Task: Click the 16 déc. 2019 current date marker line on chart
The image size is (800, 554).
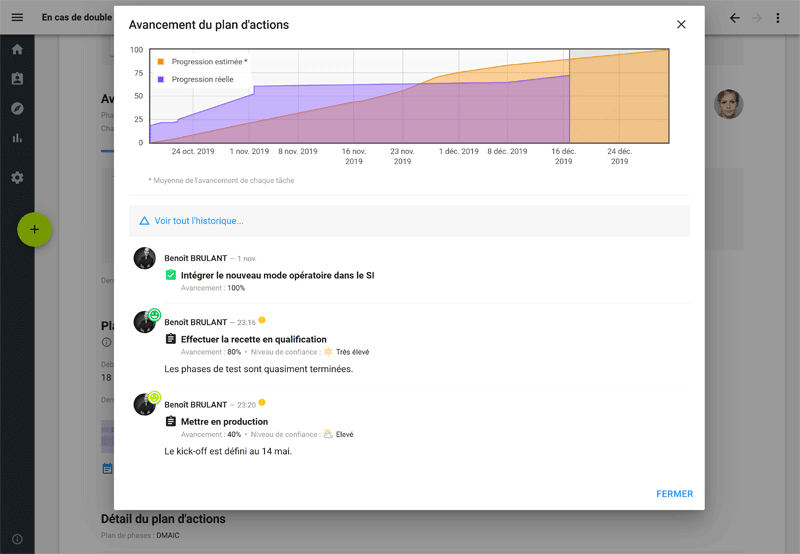Action: (569, 96)
